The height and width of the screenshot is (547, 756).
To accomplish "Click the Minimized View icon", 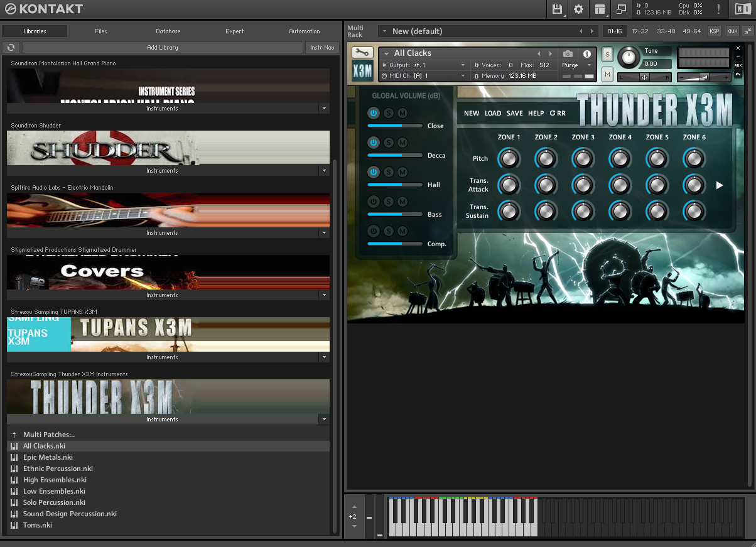I will point(621,9).
